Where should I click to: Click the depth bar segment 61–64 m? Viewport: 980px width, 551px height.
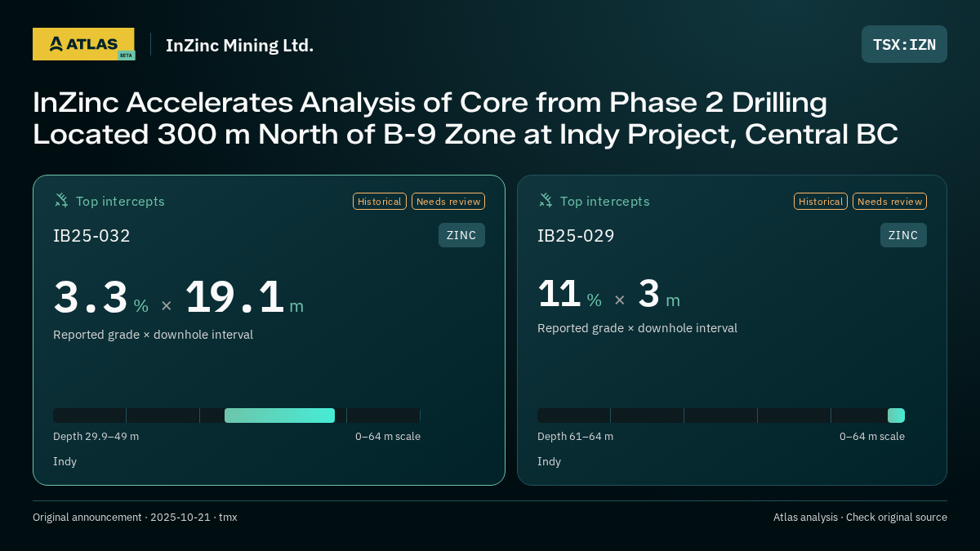[896, 415]
